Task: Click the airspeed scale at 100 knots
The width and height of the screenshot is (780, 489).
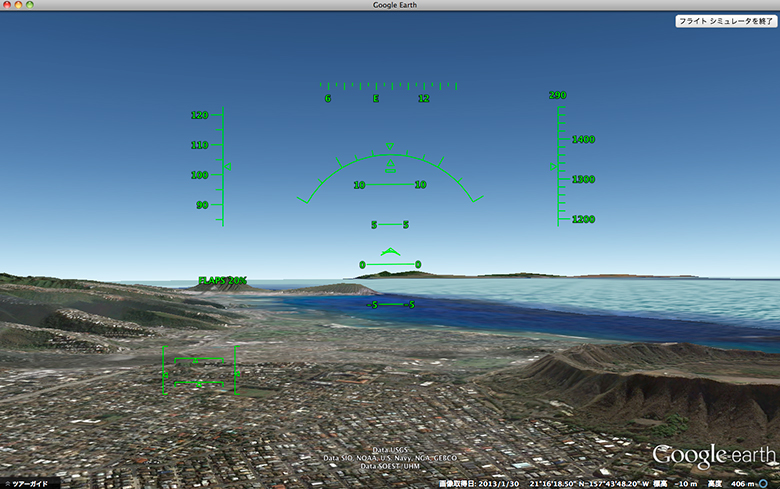Action: (x=202, y=175)
